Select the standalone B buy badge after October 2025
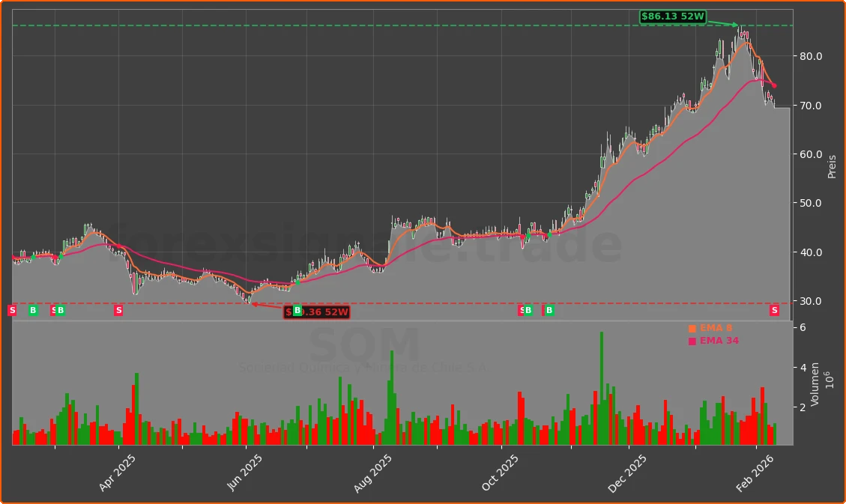The width and height of the screenshot is (846, 504). coord(549,310)
